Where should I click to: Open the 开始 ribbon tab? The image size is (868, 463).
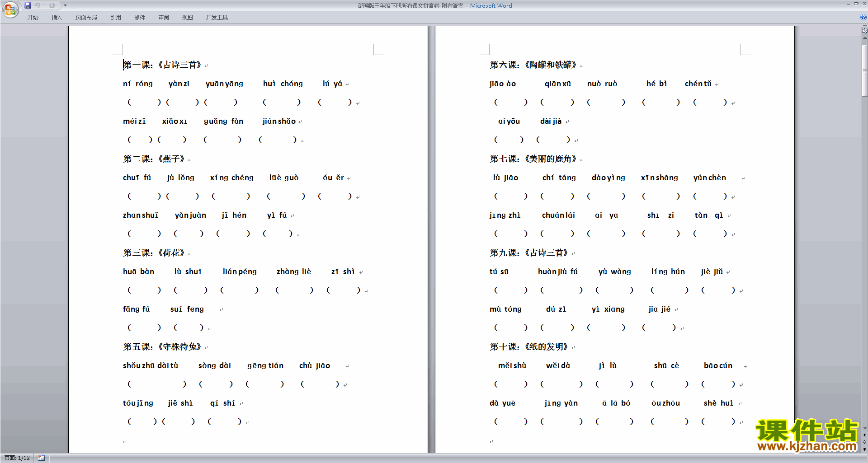[x=33, y=18]
